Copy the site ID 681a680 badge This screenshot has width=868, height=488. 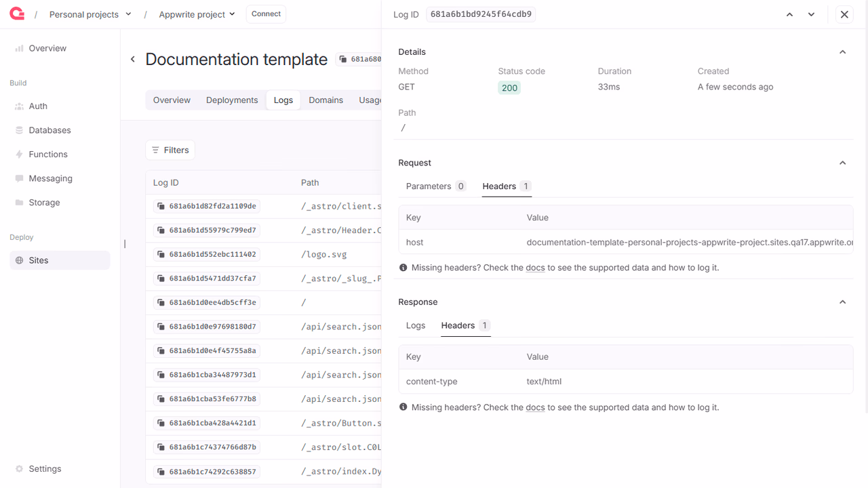click(359, 60)
